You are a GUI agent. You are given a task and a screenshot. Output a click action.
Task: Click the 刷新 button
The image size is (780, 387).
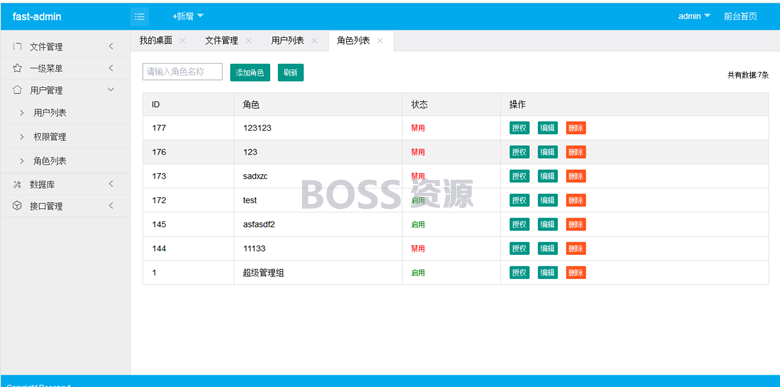coord(291,73)
